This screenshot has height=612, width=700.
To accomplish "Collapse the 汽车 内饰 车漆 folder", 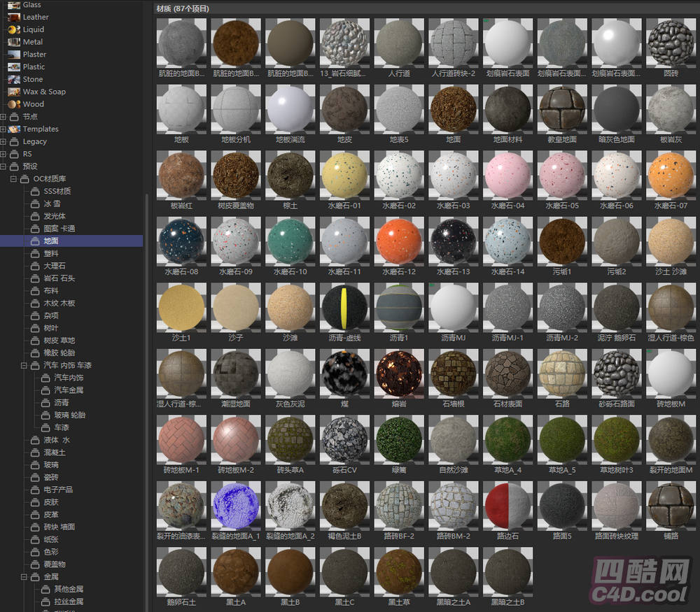I will 24,365.
